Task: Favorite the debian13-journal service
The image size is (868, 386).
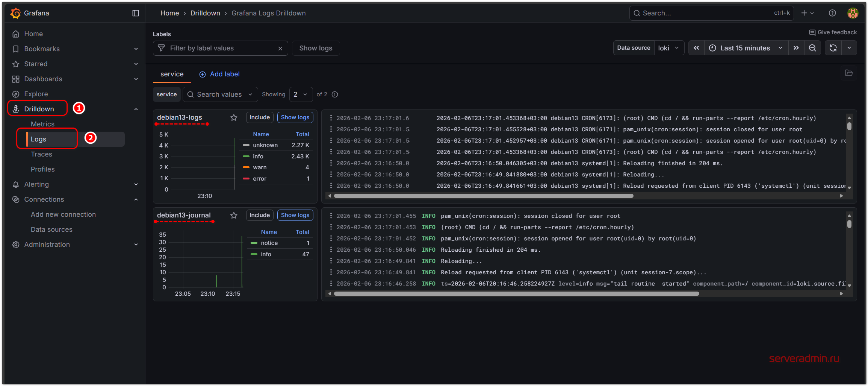Action: pyautogui.click(x=234, y=216)
